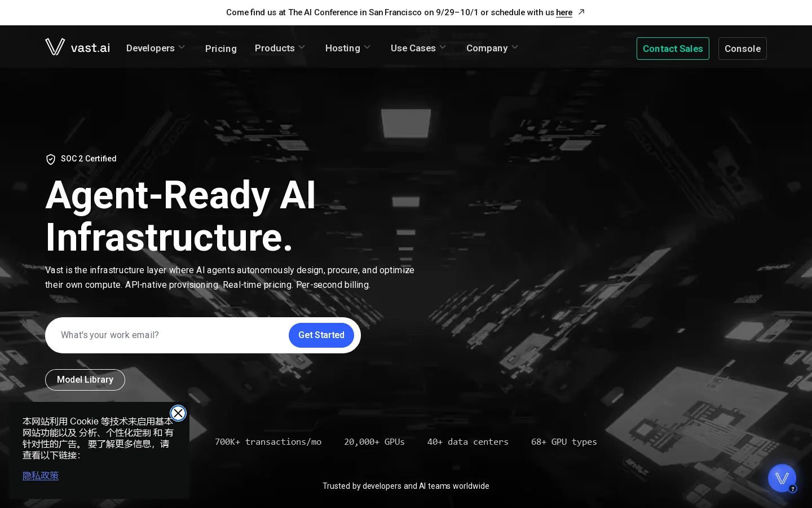Open the Company menu
Image resolution: width=812 pixels, height=508 pixels.
coord(487,48)
